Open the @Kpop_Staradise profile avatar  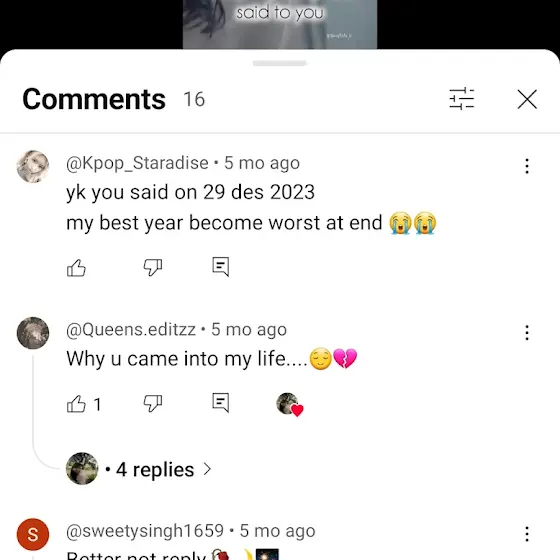point(33,166)
